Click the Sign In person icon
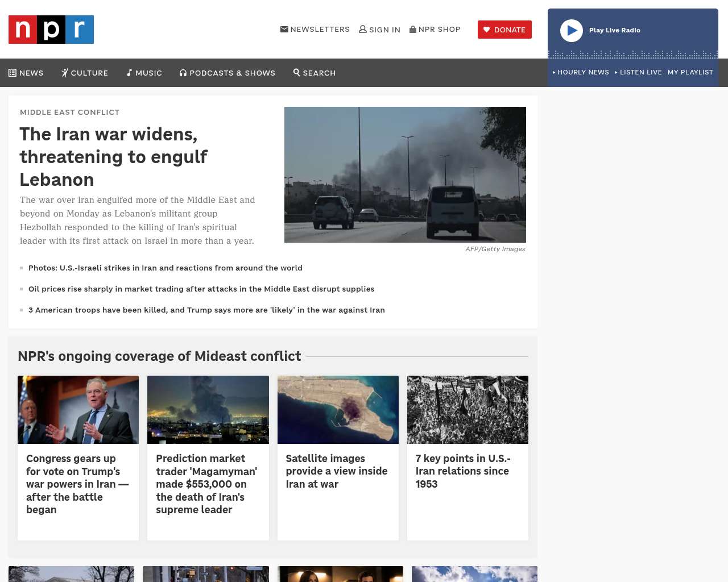Screen dimensions: 728x582 [x=363, y=29]
